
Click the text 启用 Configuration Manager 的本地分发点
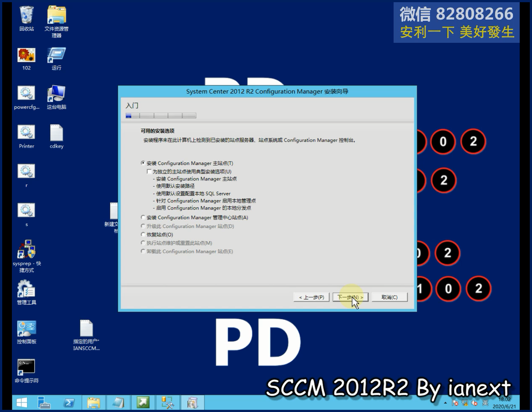204,208
